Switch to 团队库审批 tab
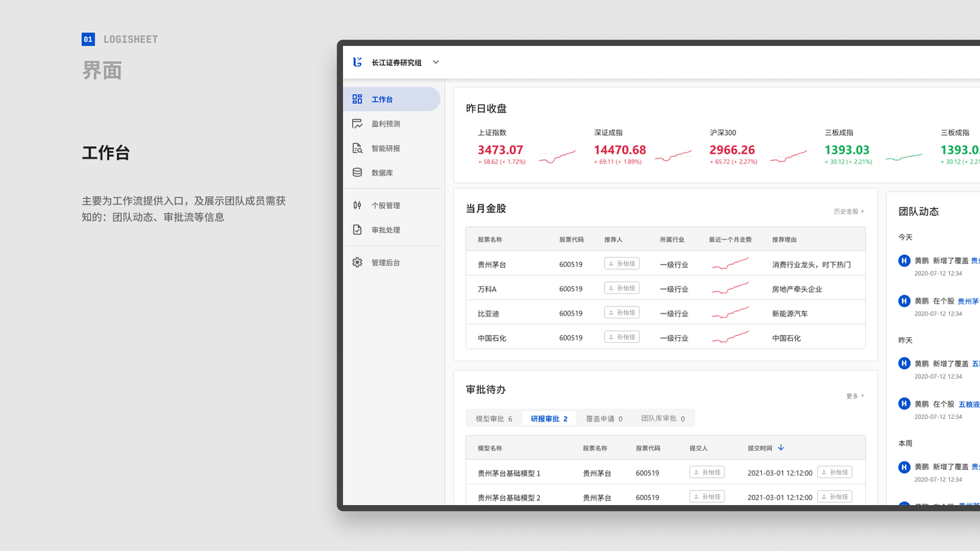 click(663, 418)
